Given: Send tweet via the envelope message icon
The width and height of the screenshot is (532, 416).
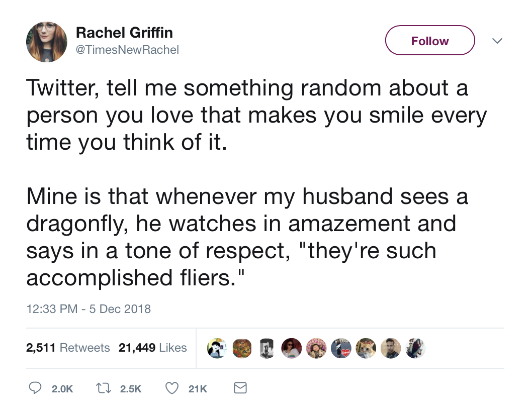Looking at the screenshot, I should point(241,388).
